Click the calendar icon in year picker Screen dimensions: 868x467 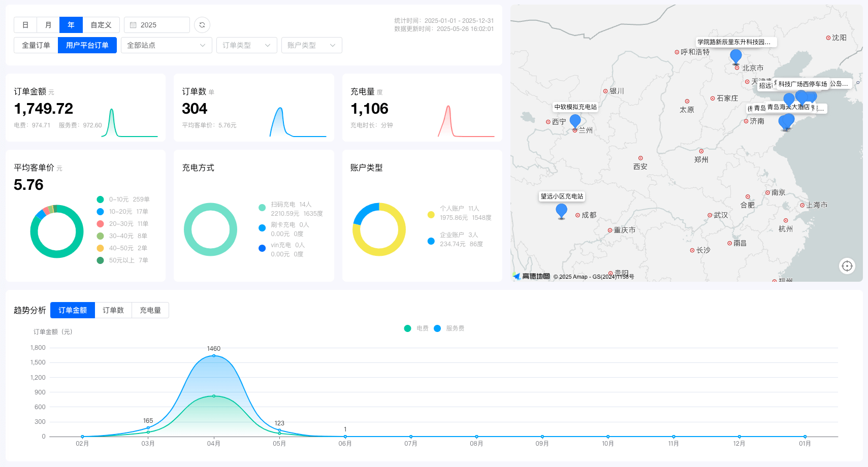point(133,25)
